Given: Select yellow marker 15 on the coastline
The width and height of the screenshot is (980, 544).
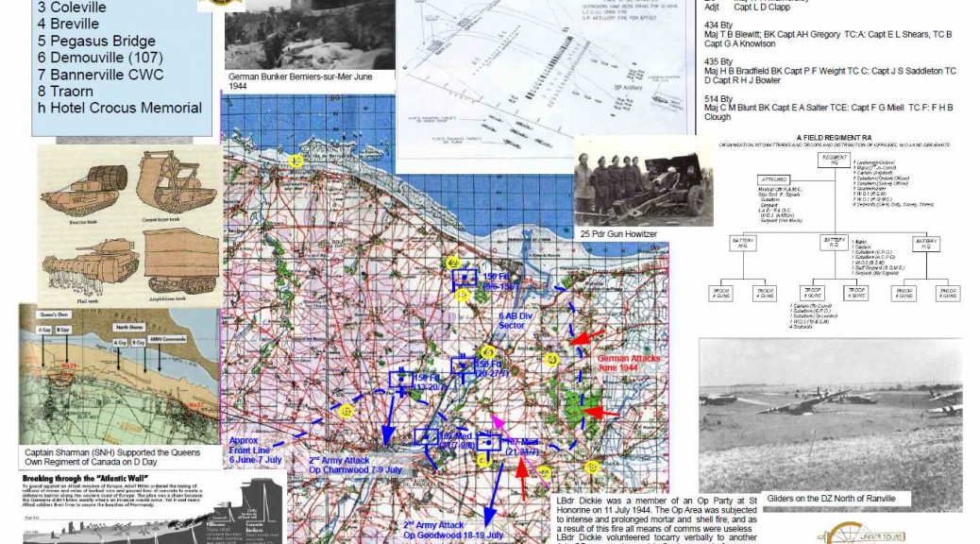Looking at the screenshot, I should (x=294, y=161).
